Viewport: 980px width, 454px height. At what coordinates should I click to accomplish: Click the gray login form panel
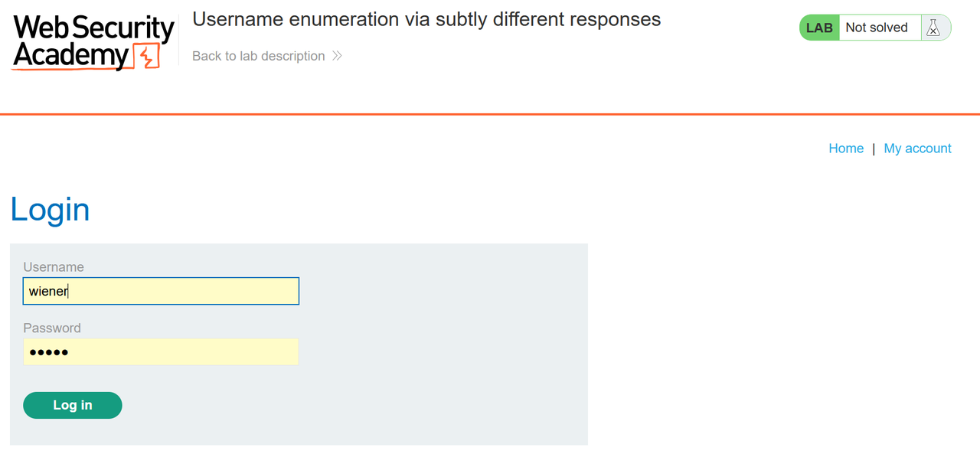coord(444,343)
